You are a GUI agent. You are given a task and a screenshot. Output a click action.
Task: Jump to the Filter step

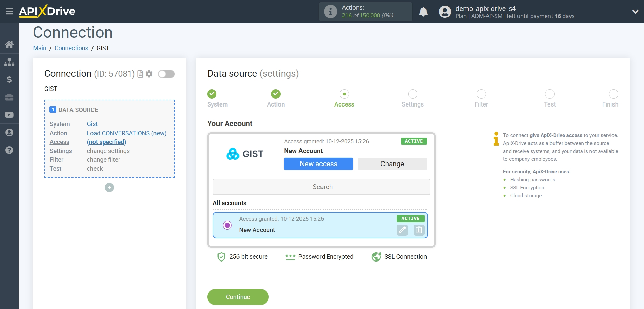[x=481, y=94]
